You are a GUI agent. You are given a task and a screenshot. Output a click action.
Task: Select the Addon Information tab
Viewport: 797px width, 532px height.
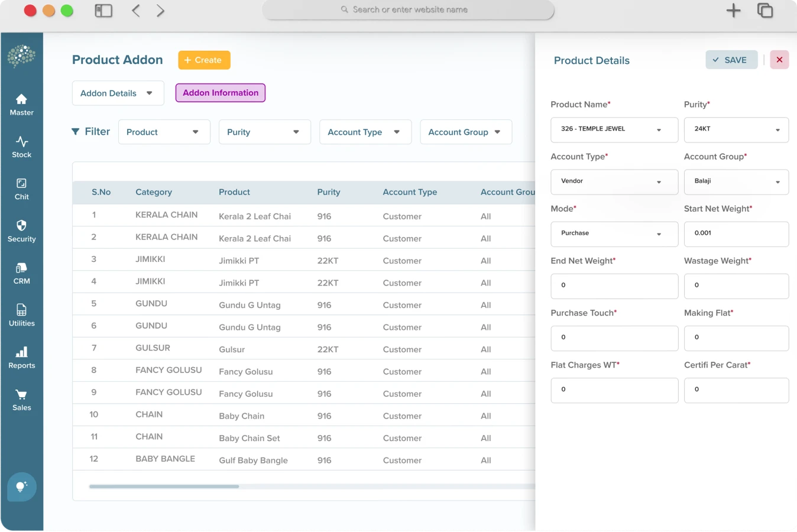click(x=220, y=93)
